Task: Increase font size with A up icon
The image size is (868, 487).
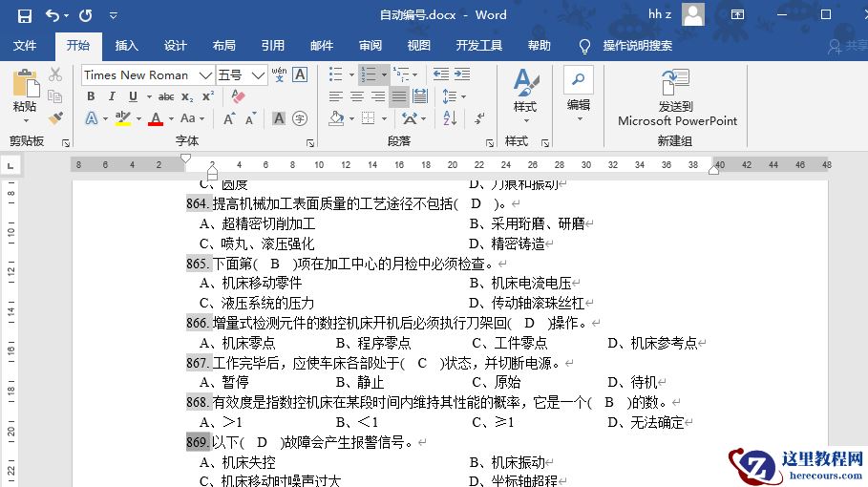Action: coord(229,118)
